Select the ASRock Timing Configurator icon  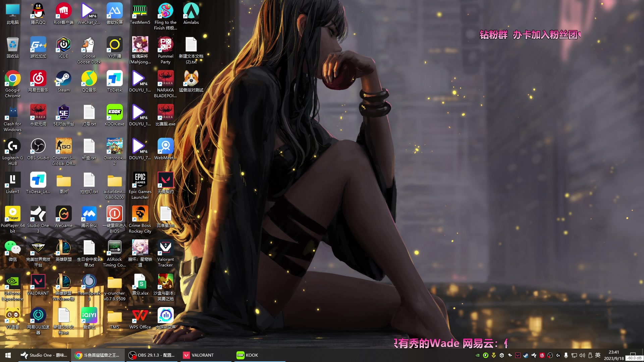pos(115,253)
